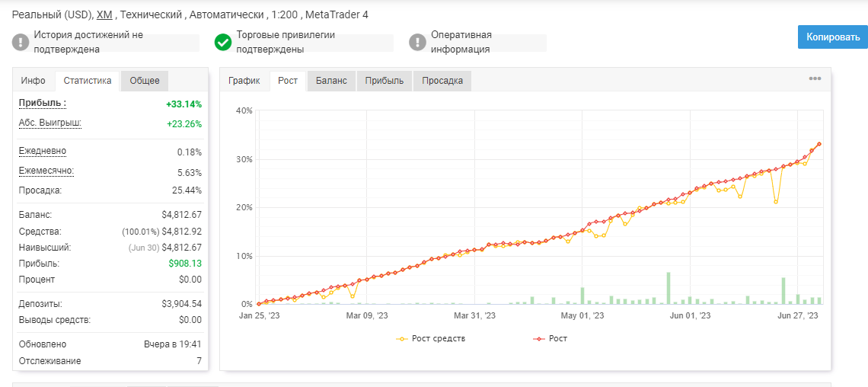Click the tallest green bar near Jun 01
Image resolution: width=868 pixels, height=387 pixels.
669,289
